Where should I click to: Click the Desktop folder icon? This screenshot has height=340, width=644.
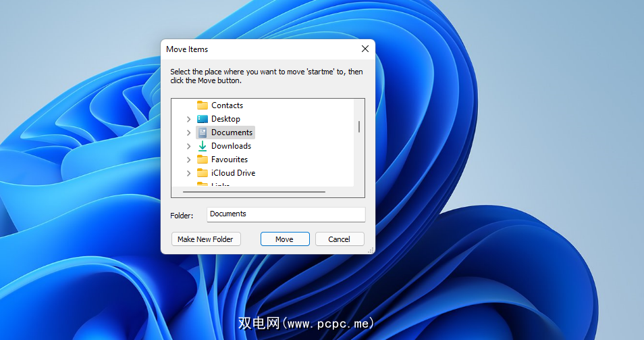click(202, 119)
